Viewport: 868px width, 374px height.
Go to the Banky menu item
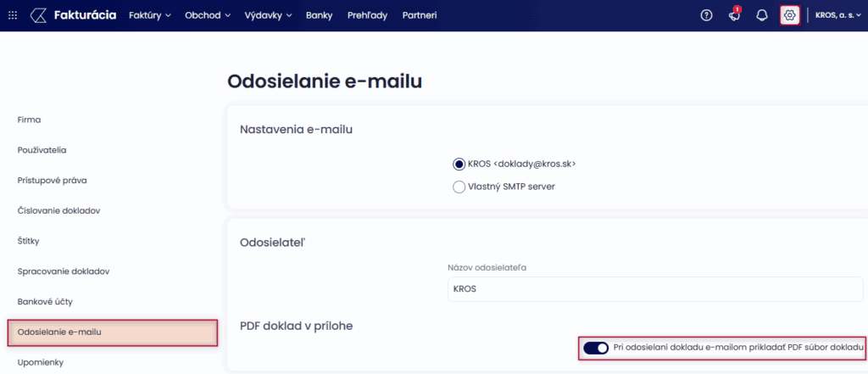click(x=320, y=15)
